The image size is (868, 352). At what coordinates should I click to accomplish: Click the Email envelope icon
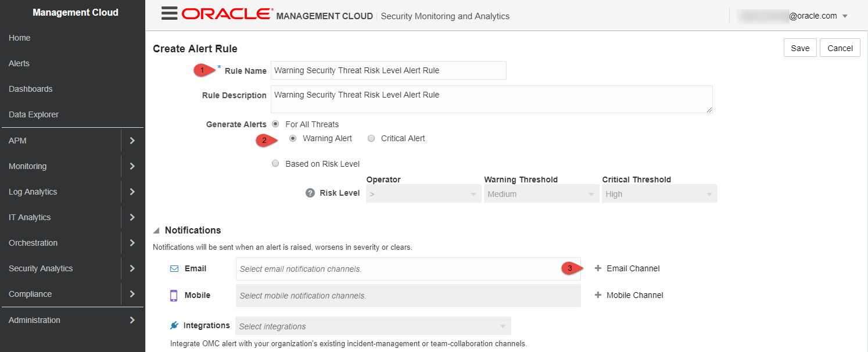pyautogui.click(x=174, y=269)
